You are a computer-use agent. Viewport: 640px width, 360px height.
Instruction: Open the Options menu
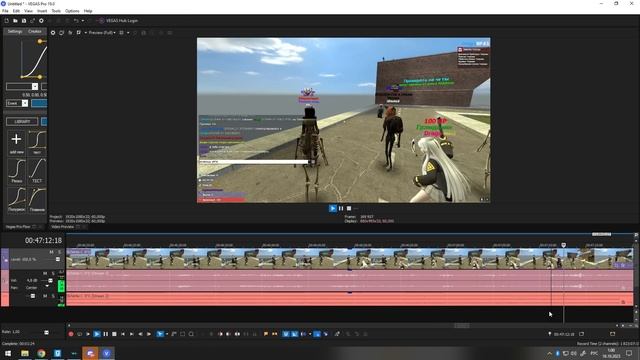(72, 11)
